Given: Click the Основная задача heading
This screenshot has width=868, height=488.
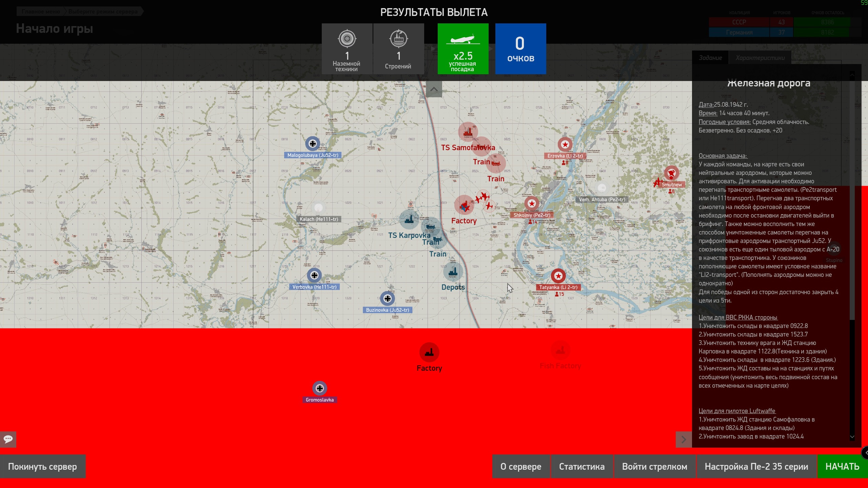Looking at the screenshot, I should pos(723,156).
